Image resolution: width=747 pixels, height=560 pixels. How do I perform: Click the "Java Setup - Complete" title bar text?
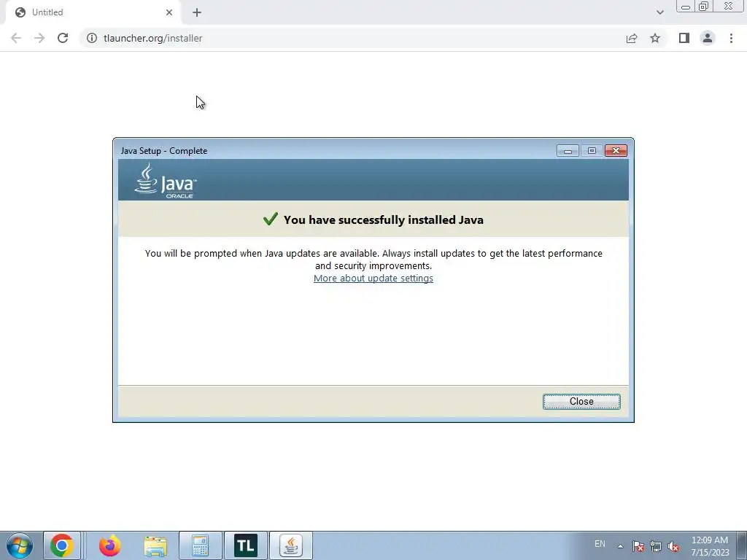(x=164, y=151)
